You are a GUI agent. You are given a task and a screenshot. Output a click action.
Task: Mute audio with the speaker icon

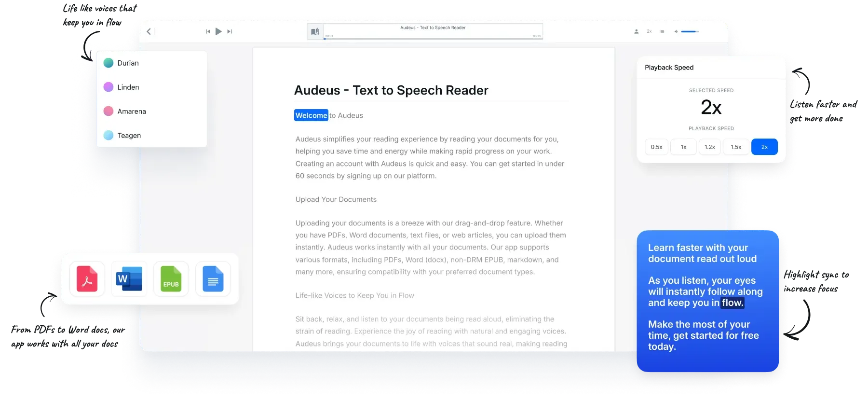click(x=676, y=31)
